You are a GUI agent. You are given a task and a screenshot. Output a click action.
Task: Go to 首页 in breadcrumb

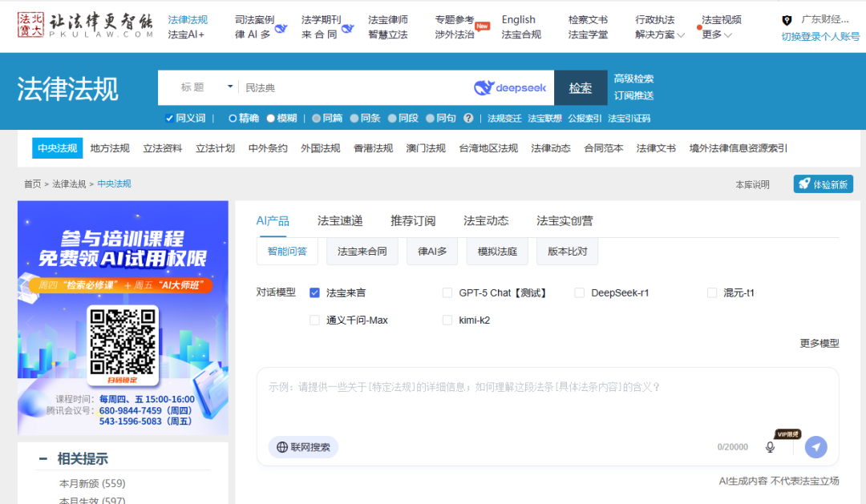pos(32,183)
